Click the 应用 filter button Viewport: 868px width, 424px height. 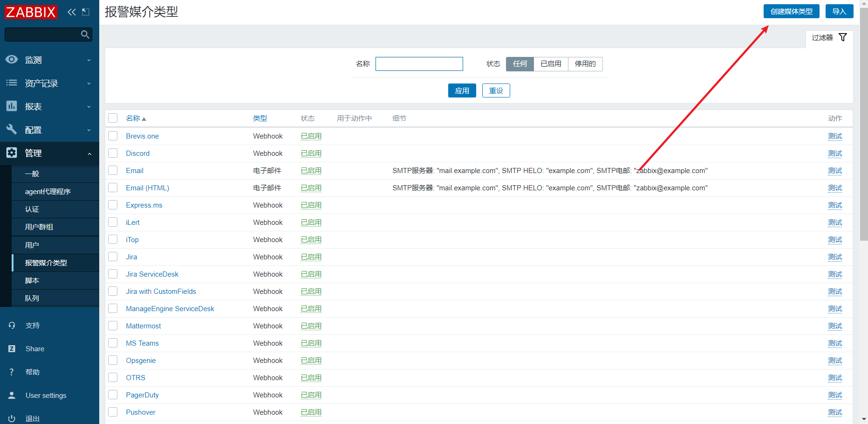tap(462, 90)
